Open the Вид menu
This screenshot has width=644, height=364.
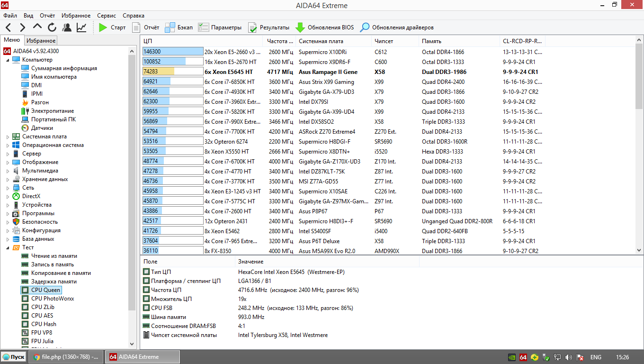(x=28, y=16)
